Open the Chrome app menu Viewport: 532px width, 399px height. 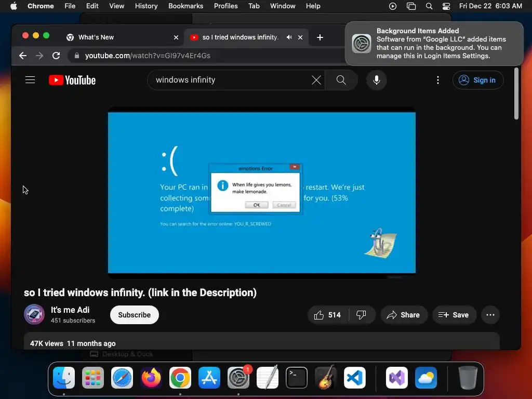point(41,6)
